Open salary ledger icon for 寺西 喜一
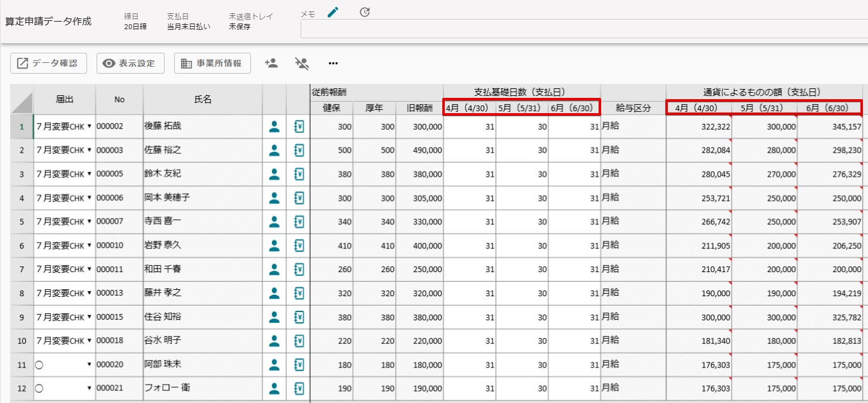The height and width of the screenshot is (403, 868). coord(299,222)
